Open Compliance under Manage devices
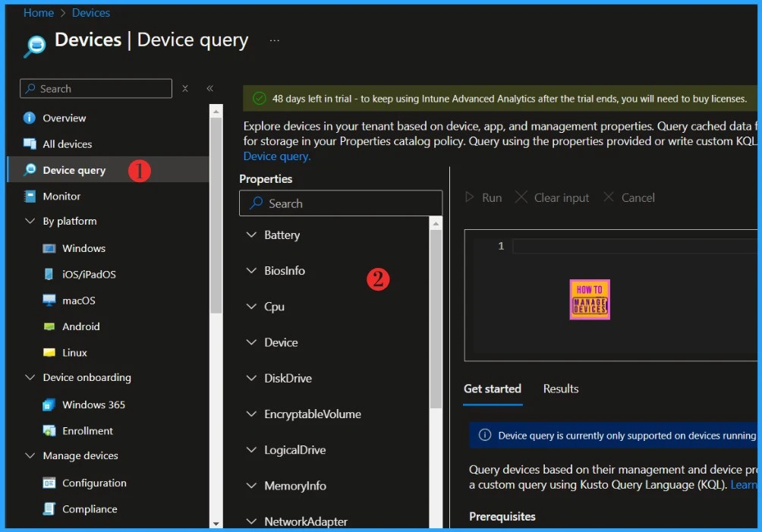The height and width of the screenshot is (532, 762). tap(90, 508)
